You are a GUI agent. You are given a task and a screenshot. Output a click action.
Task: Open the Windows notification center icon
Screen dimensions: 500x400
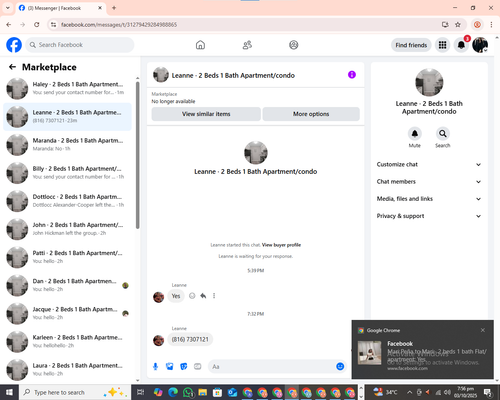point(488,392)
